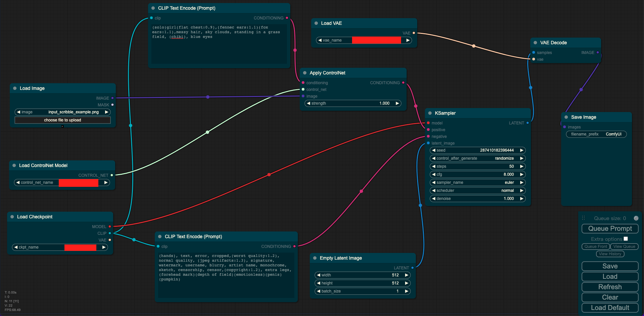644x316 pixels.
Task: Click the collapse dot on VAE Decode node
Action: (x=535, y=43)
